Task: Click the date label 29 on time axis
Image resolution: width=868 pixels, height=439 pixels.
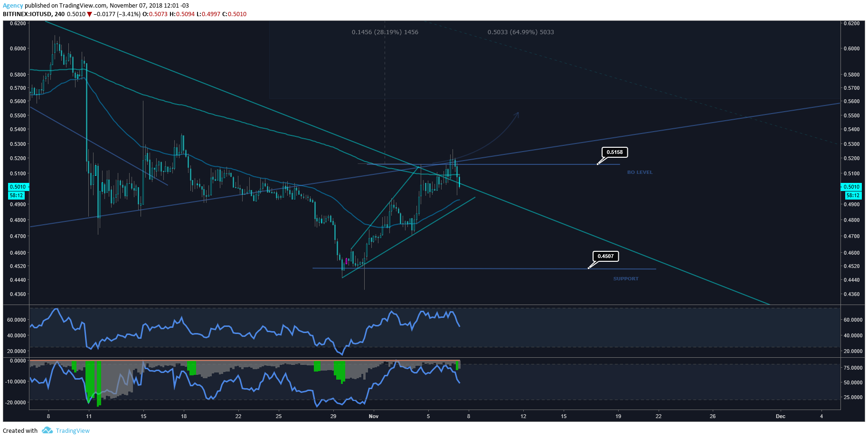Action: coord(333,416)
